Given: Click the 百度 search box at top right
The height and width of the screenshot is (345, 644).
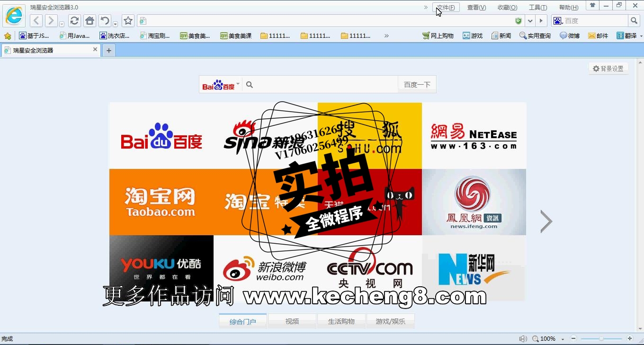Looking at the screenshot, I should pyautogui.click(x=596, y=21).
